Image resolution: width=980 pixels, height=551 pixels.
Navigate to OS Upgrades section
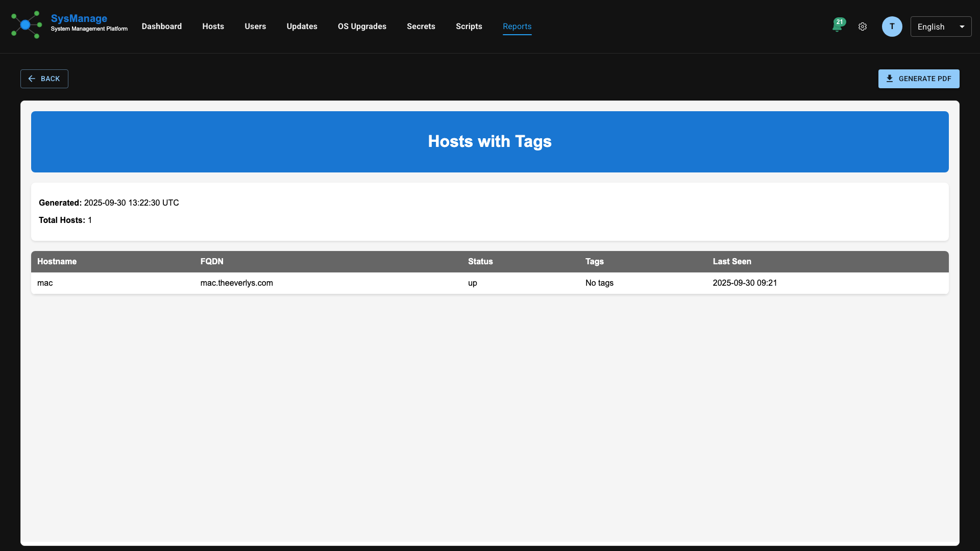point(362,27)
